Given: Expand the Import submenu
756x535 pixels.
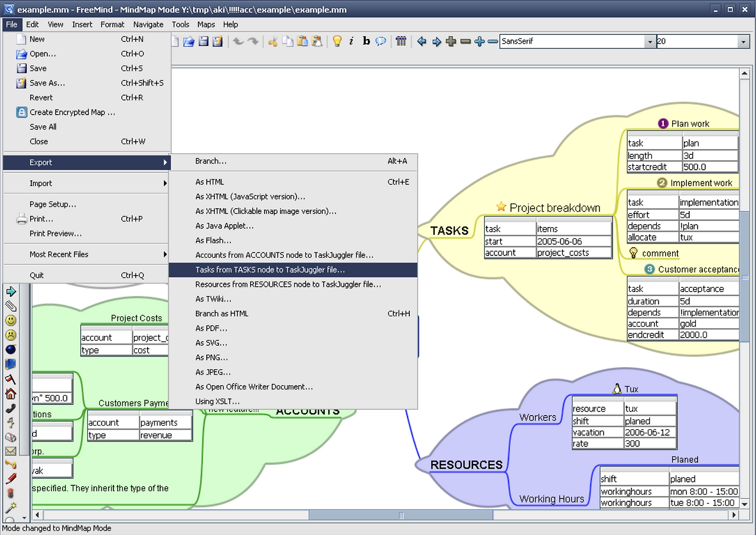Looking at the screenshot, I should click(x=87, y=183).
